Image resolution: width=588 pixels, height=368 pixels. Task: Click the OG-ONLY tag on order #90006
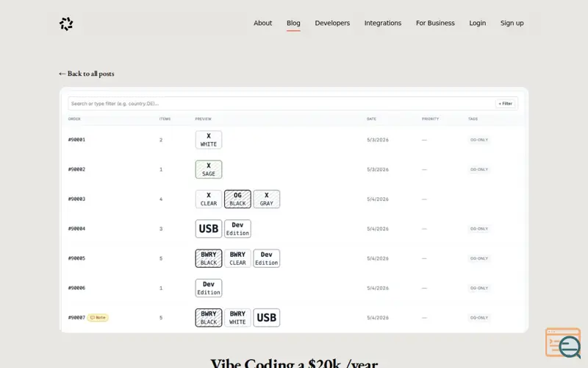coord(479,288)
